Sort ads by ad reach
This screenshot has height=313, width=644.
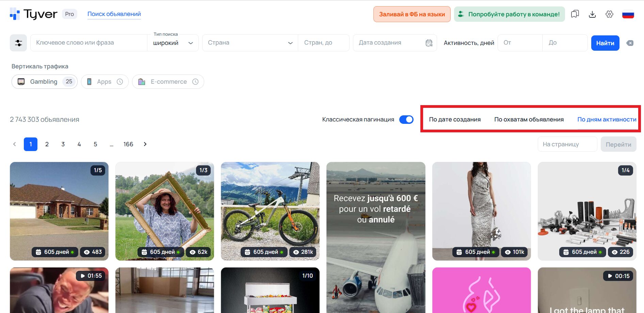coord(529,119)
